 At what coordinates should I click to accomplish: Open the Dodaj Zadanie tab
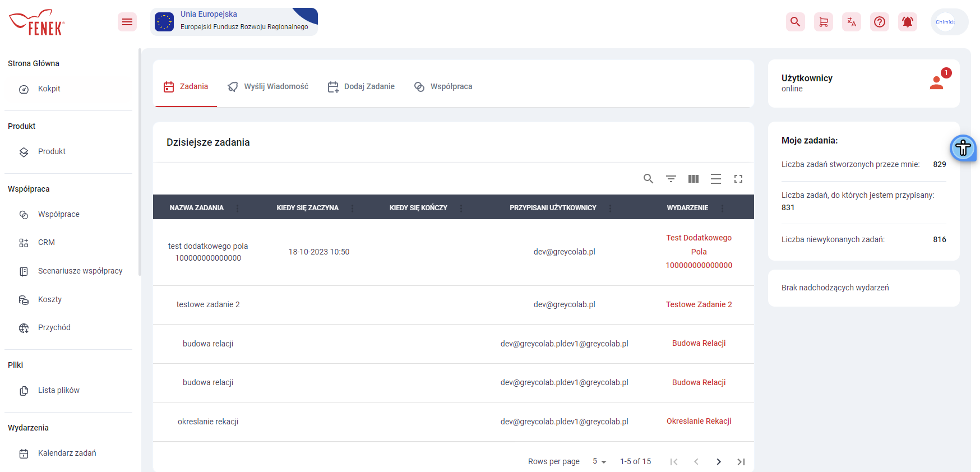[x=361, y=86]
